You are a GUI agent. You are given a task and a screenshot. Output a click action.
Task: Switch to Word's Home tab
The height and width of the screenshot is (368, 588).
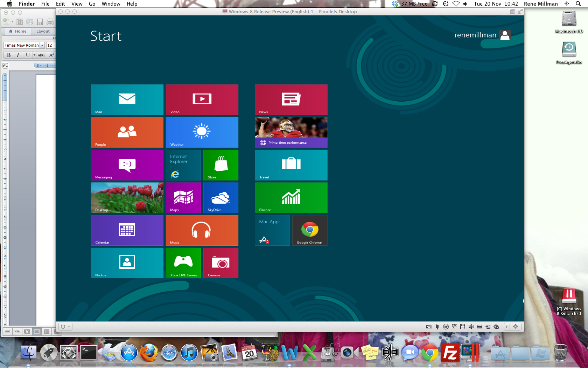[18, 31]
